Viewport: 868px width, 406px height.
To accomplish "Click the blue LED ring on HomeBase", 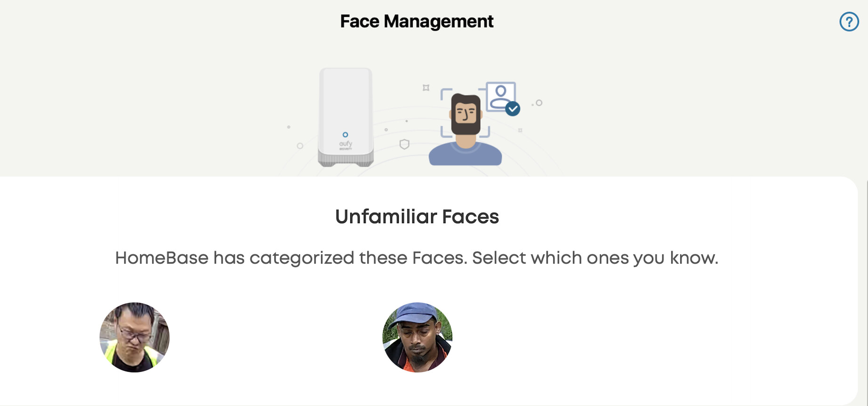I will click(346, 135).
